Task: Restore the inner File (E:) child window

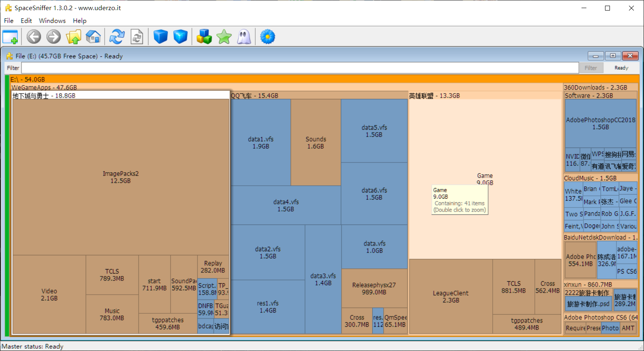Action: (x=613, y=56)
